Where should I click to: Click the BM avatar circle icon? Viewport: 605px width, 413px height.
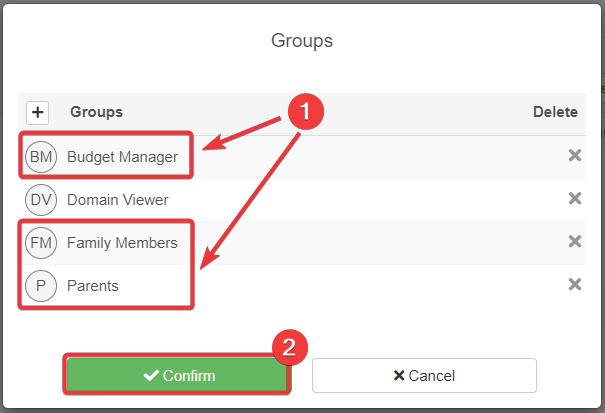pos(41,157)
